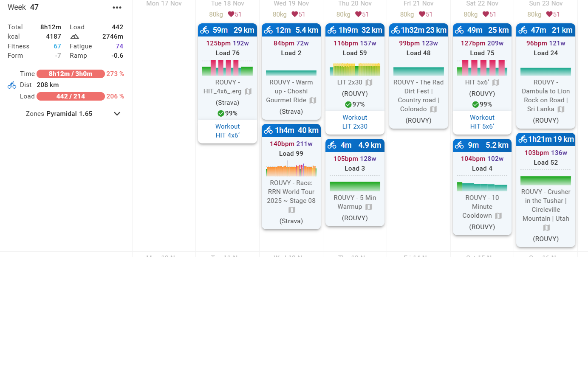Click map icon next to HIT 5x6' activity
Viewport: 588px width, 365px height.
tap(495, 82)
